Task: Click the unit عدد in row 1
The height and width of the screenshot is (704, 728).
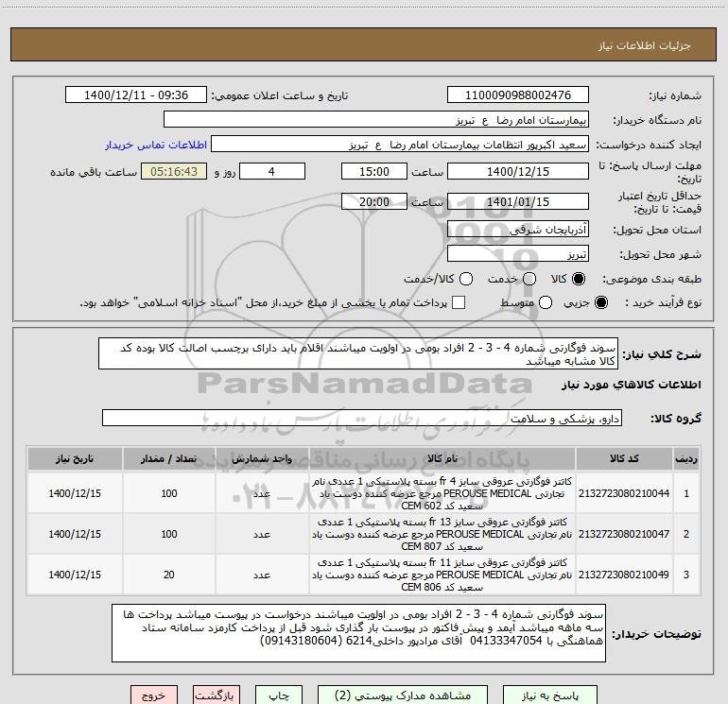Action: 262,494
